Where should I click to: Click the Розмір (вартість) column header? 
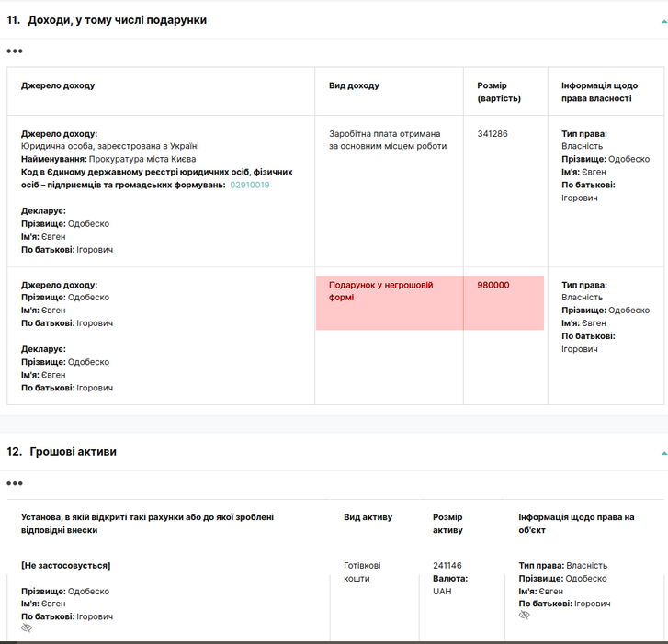click(499, 92)
